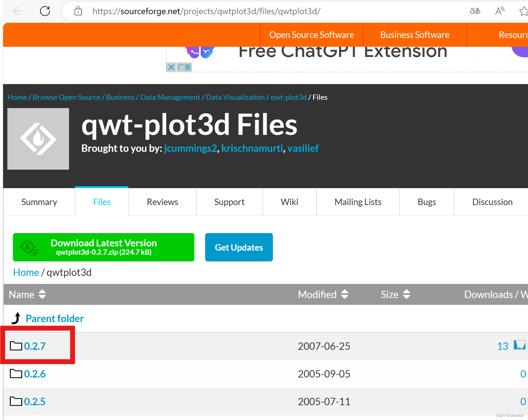The height and width of the screenshot is (420, 528).
Task: Click the Parent folder up-arrow icon
Action: point(16,318)
